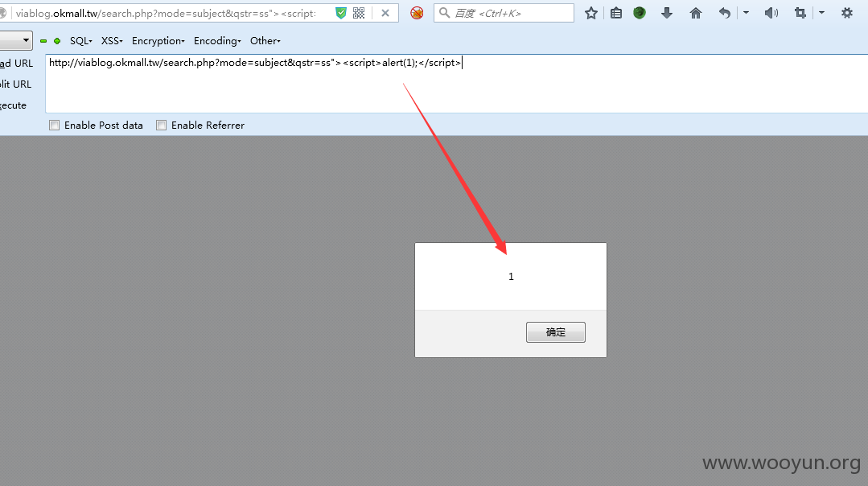Click the green minus icon in HackBar

43,41
